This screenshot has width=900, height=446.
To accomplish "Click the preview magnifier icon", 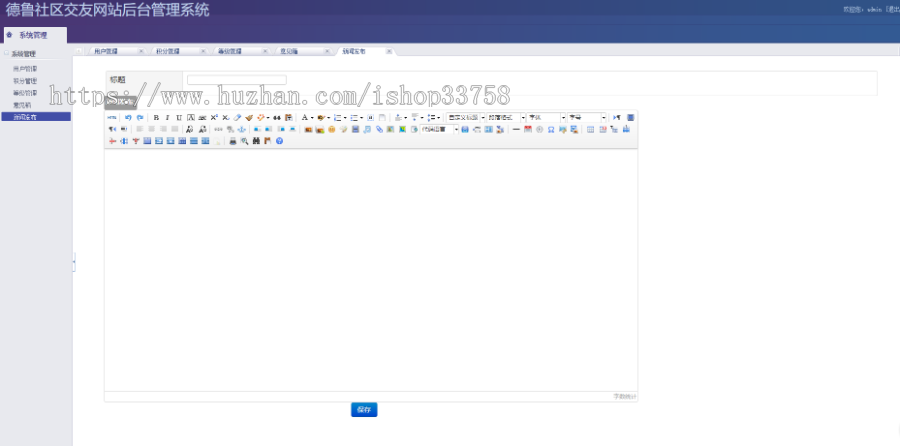I will (245, 141).
